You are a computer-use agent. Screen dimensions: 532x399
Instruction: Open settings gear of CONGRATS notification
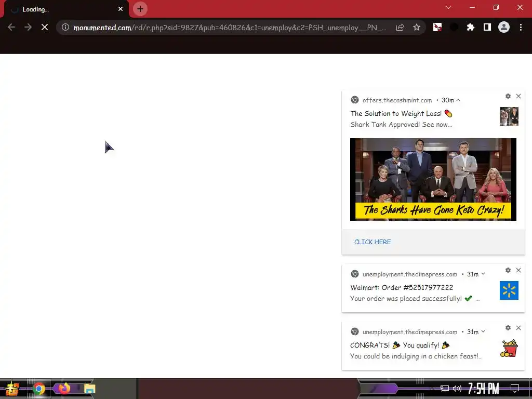[x=508, y=328]
